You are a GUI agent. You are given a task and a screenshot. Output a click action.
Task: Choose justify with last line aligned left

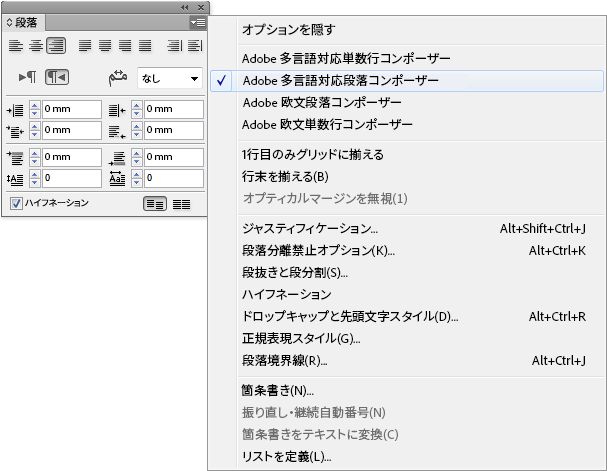click(85, 46)
